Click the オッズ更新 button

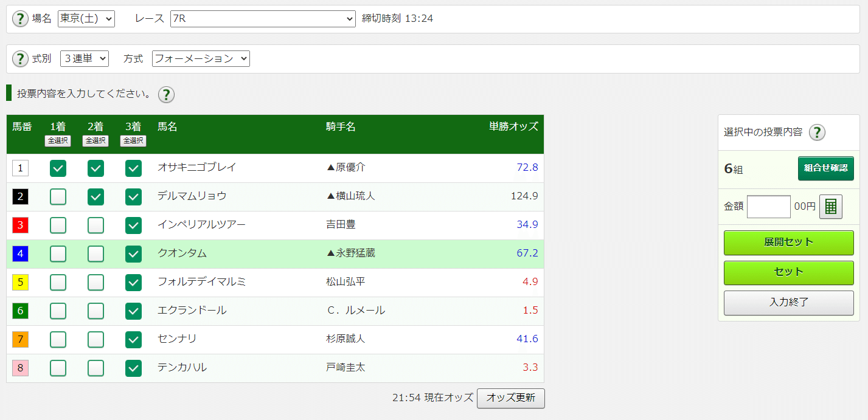(511, 398)
